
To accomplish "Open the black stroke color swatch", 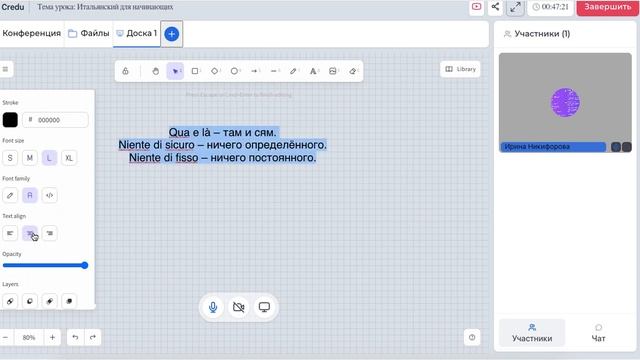I will click(10, 120).
